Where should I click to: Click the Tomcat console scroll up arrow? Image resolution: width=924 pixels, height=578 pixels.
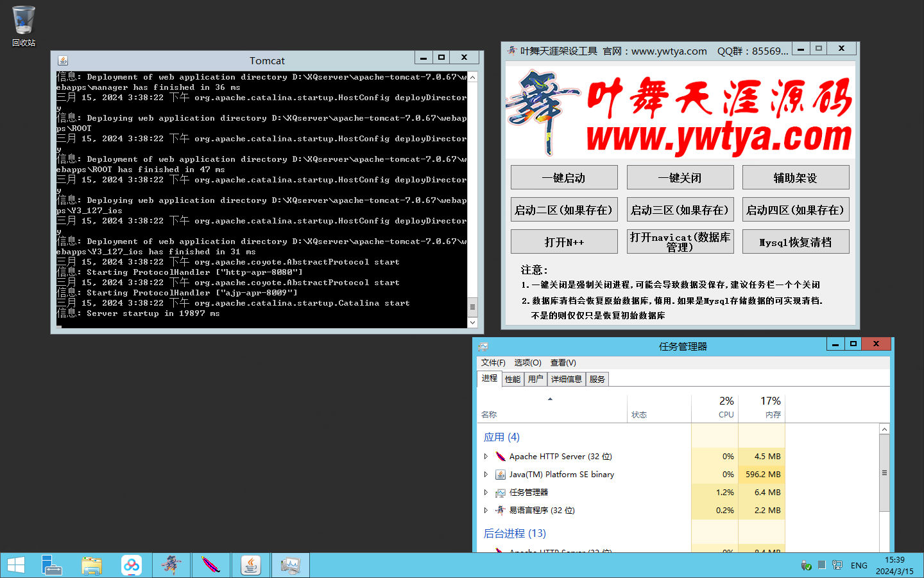(472, 77)
